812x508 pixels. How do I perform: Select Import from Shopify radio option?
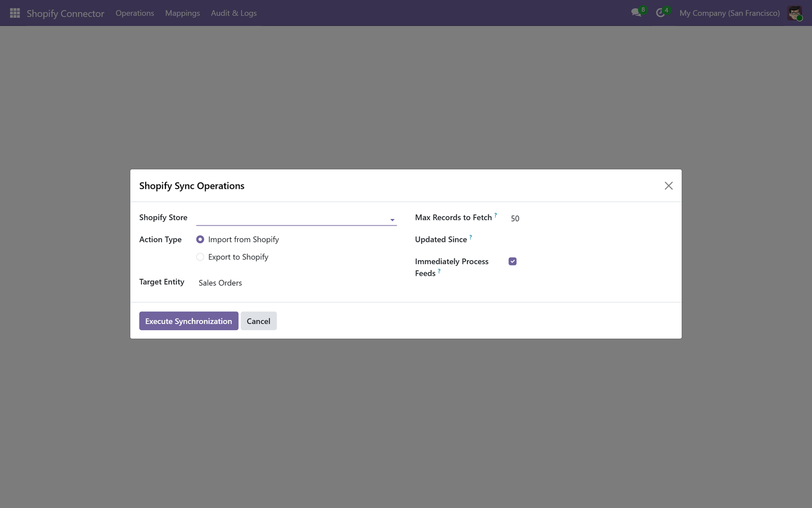click(x=200, y=239)
